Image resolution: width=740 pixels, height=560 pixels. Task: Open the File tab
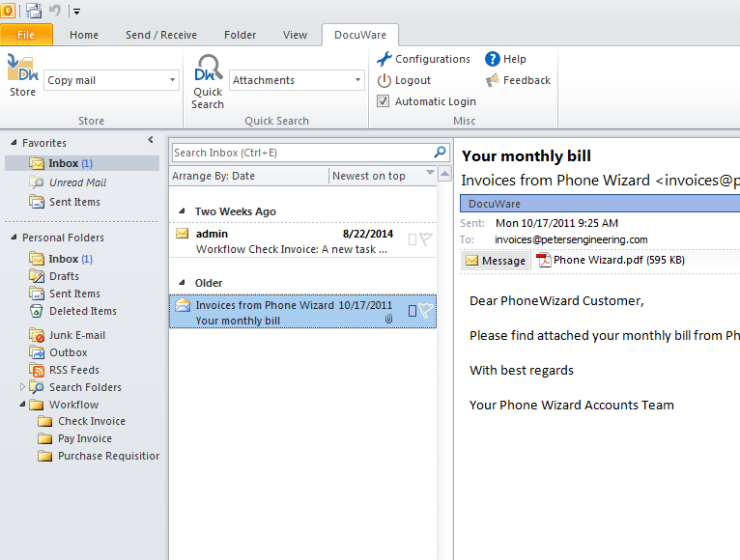coord(26,35)
